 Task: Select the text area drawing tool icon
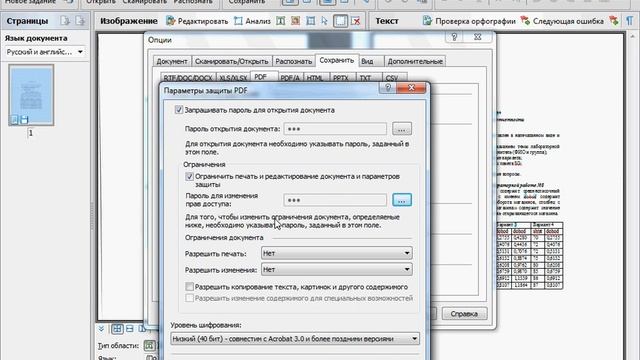(280, 21)
